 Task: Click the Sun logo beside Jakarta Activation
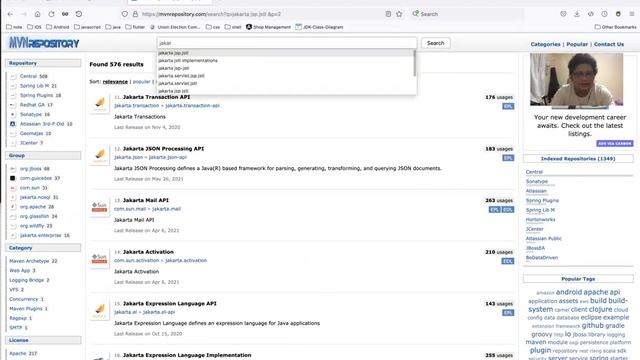[100, 259]
